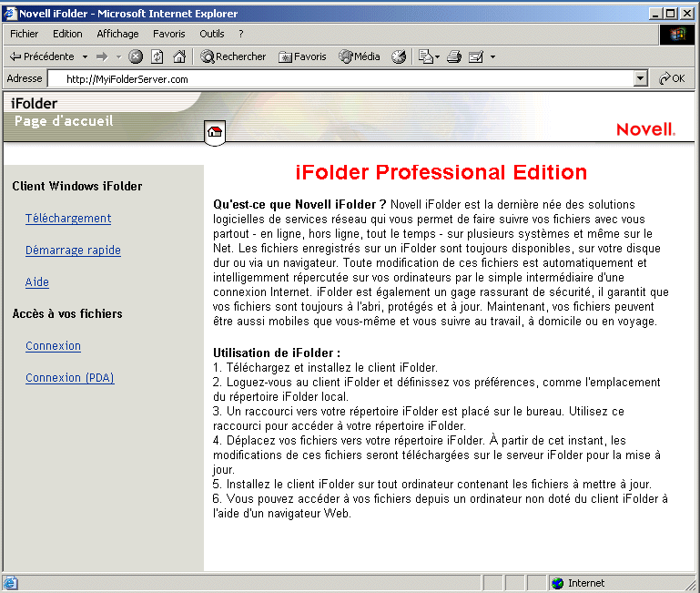Expand the address bar dropdown
Screen dimensions: 700x593
click(641, 79)
